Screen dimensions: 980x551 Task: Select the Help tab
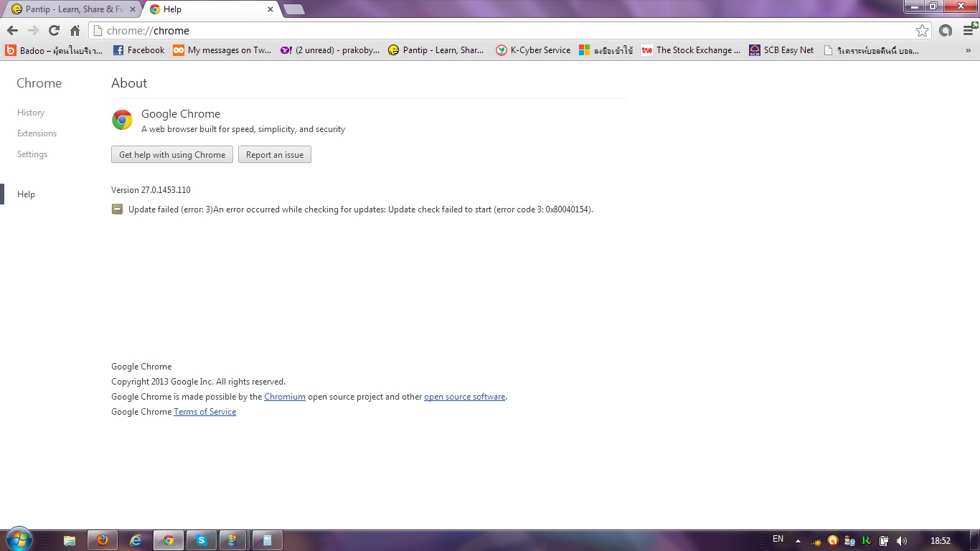click(208, 9)
